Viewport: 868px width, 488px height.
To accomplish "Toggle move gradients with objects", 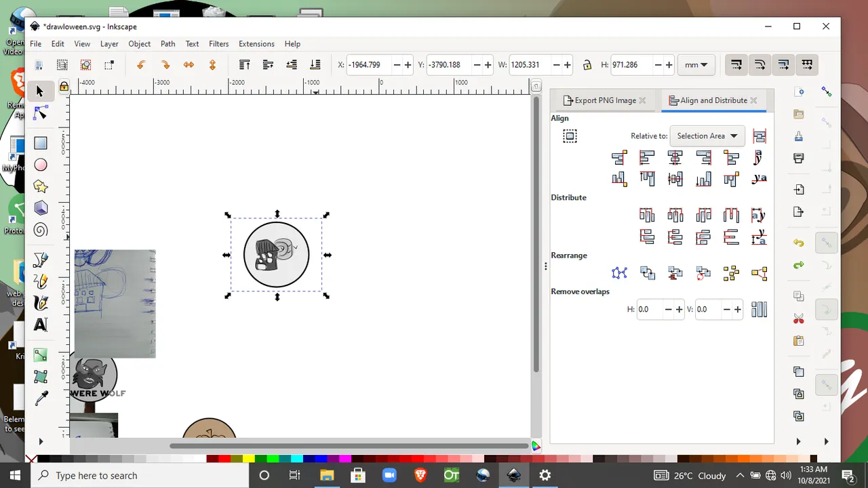I will point(783,65).
